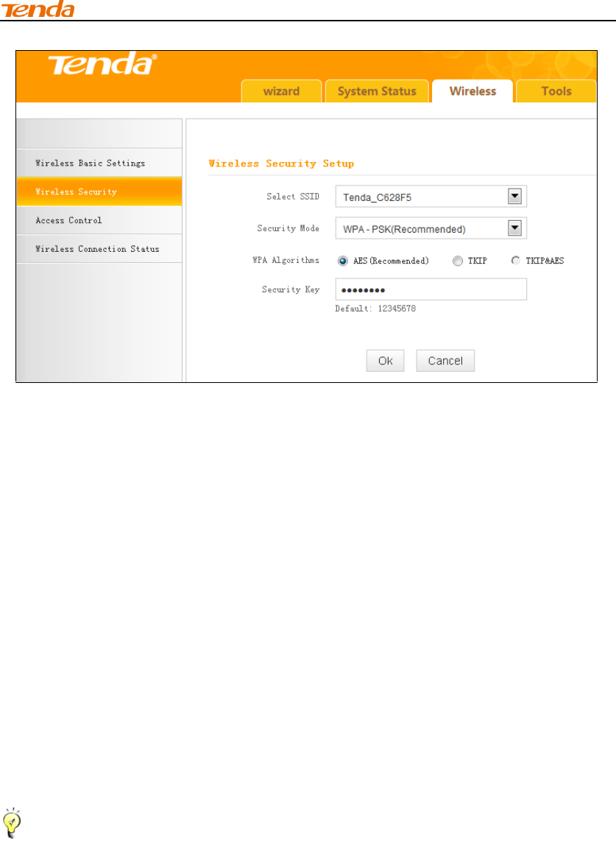Image resolution: width=616 pixels, height=841 pixels.
Task: Click the Security Key password field
Action: click(x=431, y=289)
